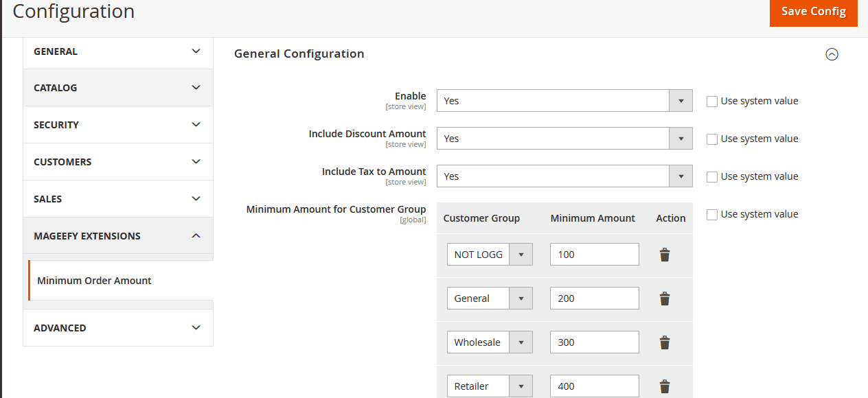Select the Minimum Order Amount menu item
Viewport: 868px width, 398px height.
click(x=94, y=280)
